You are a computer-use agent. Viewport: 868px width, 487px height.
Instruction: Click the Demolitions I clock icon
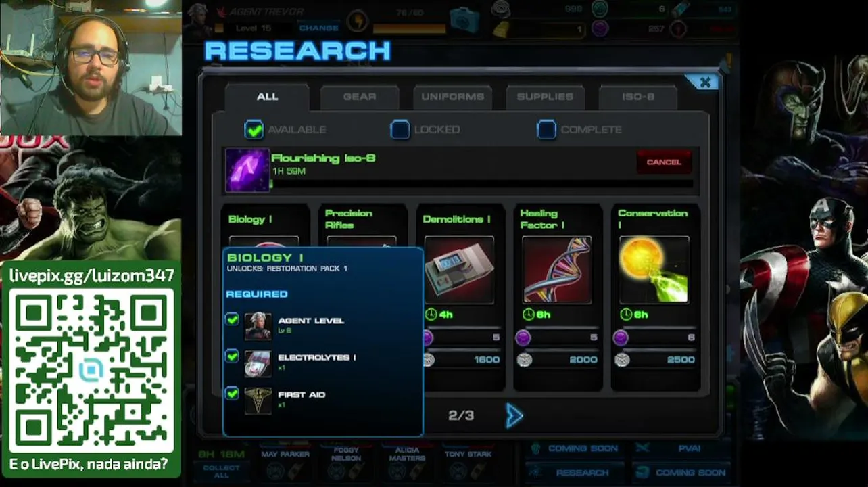pyautogui.click(x=431, y=315)
